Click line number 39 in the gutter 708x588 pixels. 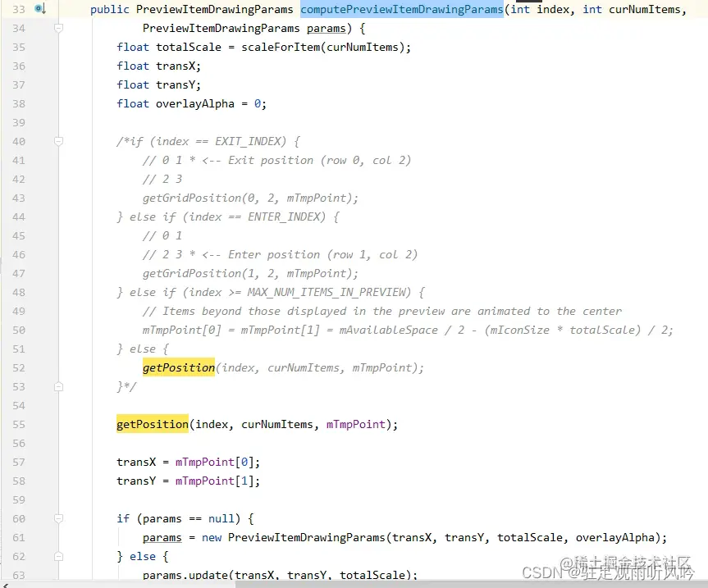point(19,123)
